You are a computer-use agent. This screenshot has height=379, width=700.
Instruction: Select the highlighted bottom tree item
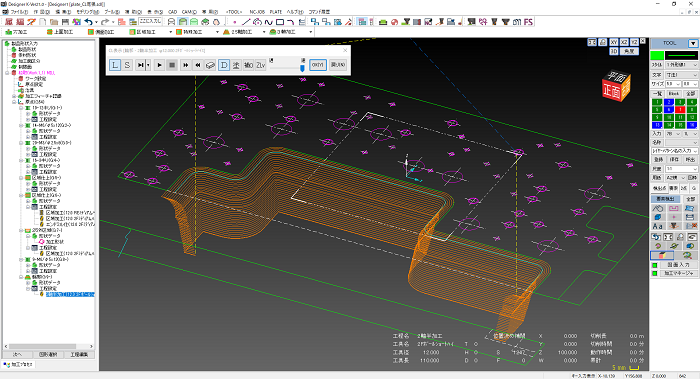[x=70, y=294]
